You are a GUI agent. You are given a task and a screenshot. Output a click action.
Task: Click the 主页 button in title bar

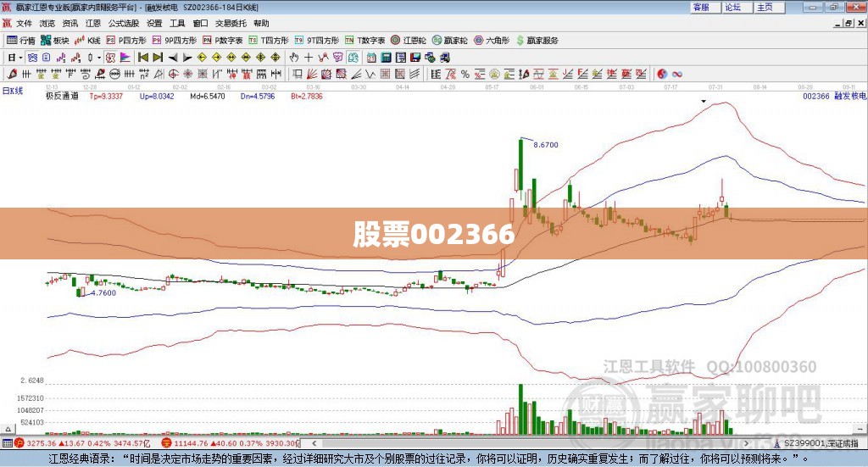click(770, 7)
